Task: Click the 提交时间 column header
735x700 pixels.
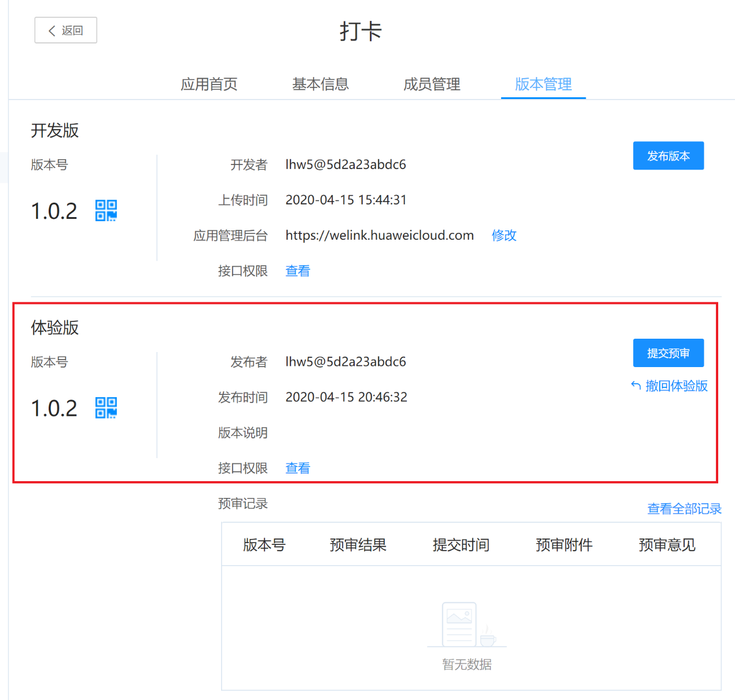Action: click(x=461, y=545)
